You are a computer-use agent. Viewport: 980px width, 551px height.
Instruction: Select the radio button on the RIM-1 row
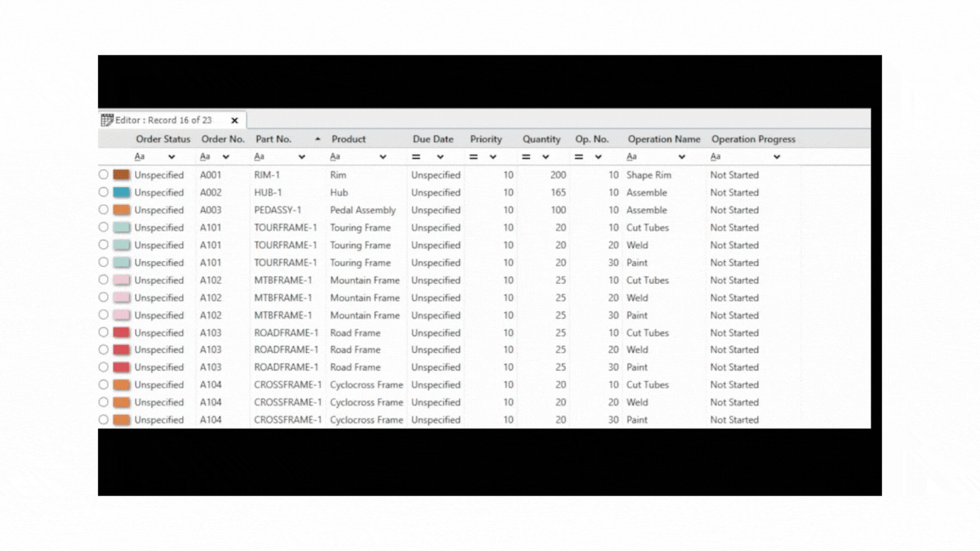tap(103, 174)
